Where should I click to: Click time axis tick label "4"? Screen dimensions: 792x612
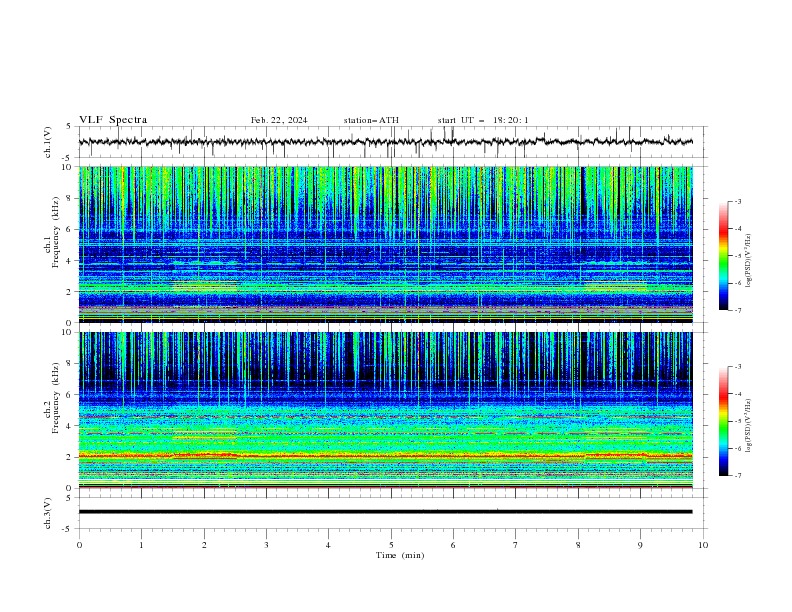(x=328, y=545)
